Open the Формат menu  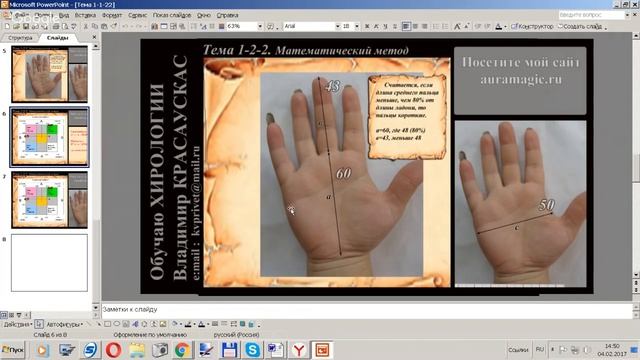click(x=112, y=15)
